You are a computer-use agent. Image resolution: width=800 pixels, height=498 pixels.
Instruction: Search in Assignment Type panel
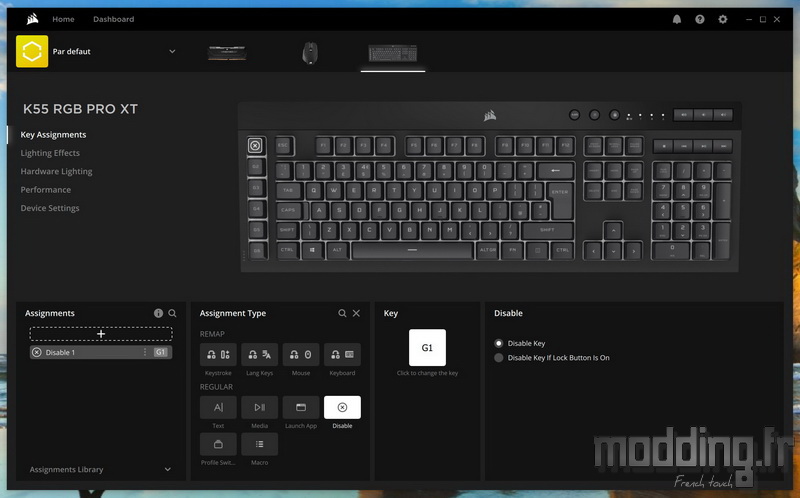pos(342,313)
